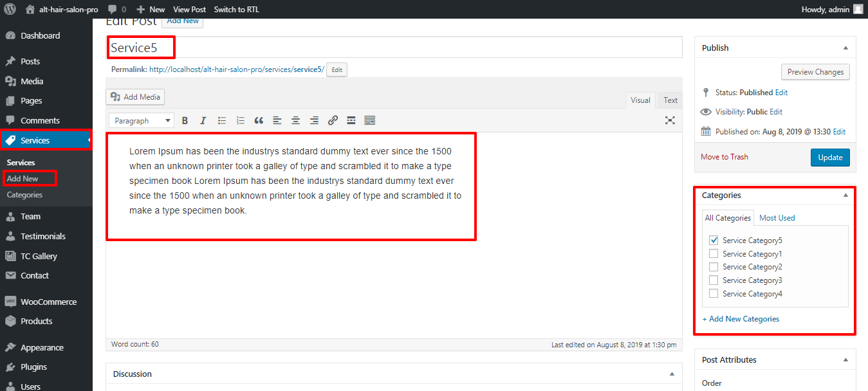
Task: Collapse the Categories panel
Action: tap(845, 195)
